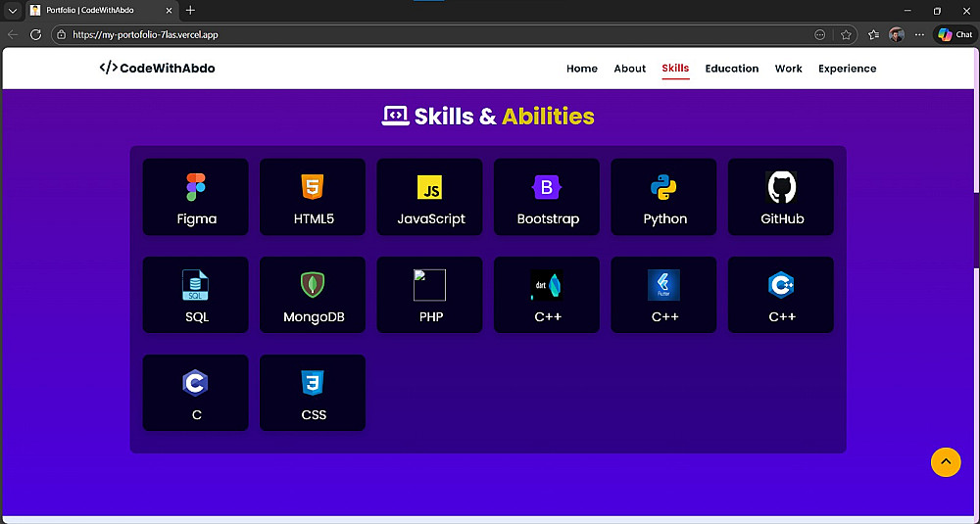The width and height of the screenshot is (980, 524).
Task: Click the MongoDB leaf icon
Action: point(313,285)
